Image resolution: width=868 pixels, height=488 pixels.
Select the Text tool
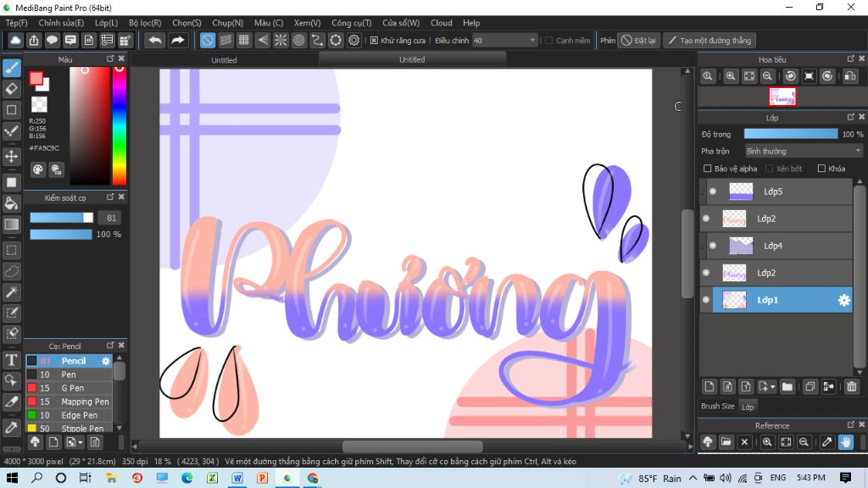12,359
